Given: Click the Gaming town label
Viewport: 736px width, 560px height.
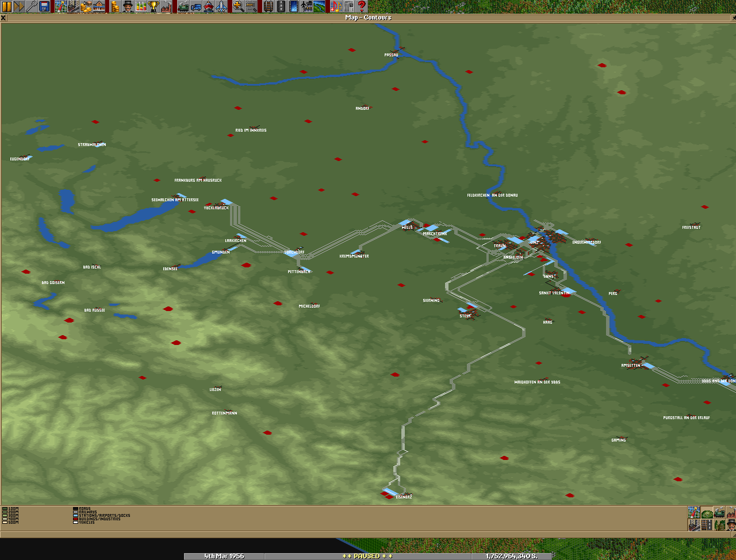Looking at the screenshot, I should (619, 440).
